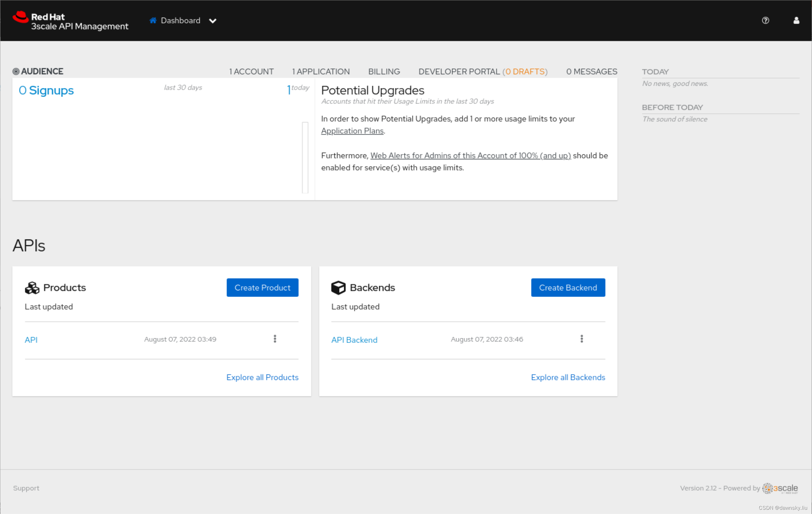Click the 'last 30 days' label
This screenshot has height=514, width=812.
(183, 87)
